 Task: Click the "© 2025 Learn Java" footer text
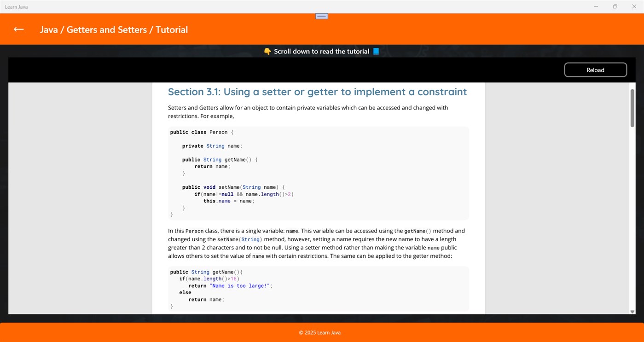319,332
